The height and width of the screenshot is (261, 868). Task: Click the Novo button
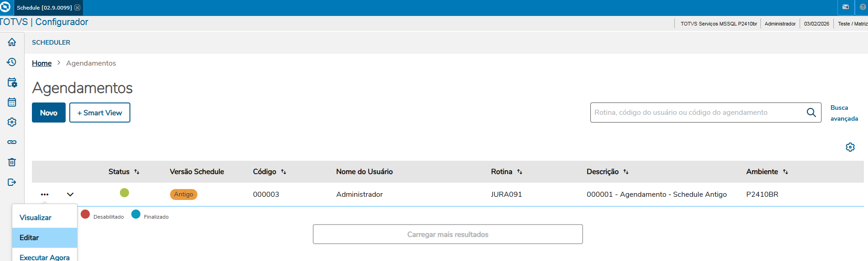pos(49,113)
